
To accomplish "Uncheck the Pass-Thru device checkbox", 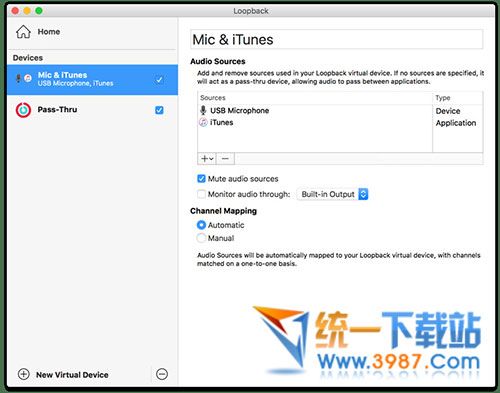I will pyautogui.click(x=159, y=110).
